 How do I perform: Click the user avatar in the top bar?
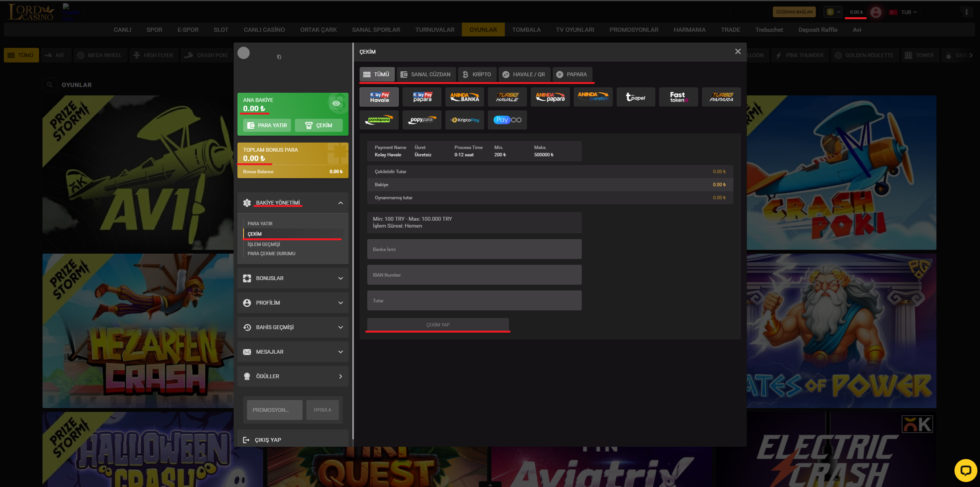tap(875, 12)
